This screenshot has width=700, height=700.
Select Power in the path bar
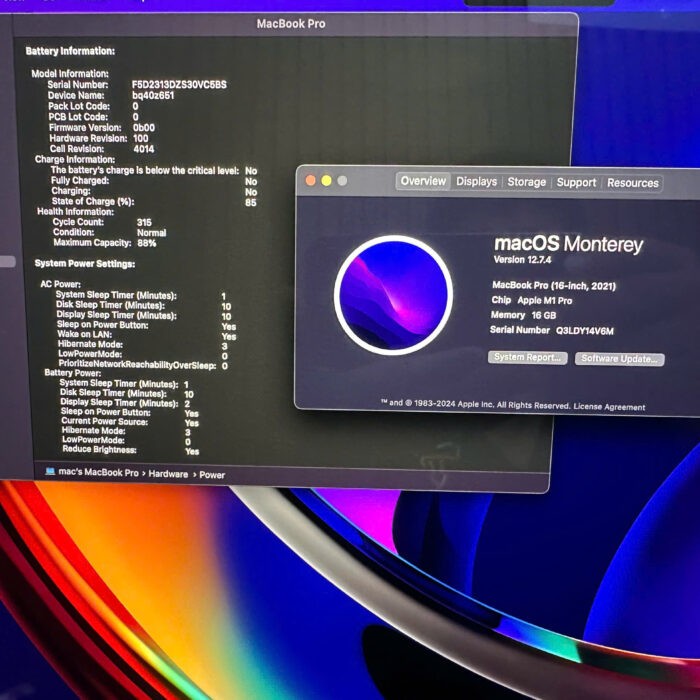(212, 475)
